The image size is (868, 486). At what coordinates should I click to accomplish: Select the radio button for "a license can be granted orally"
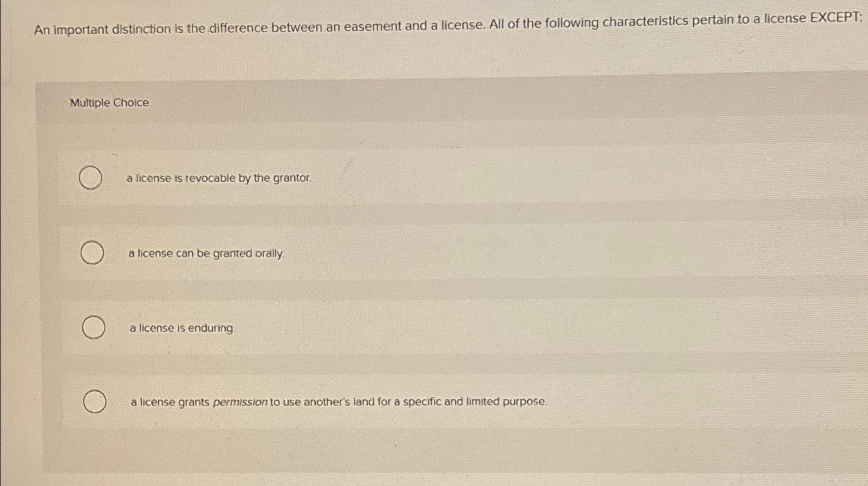[x=92, y=253]
